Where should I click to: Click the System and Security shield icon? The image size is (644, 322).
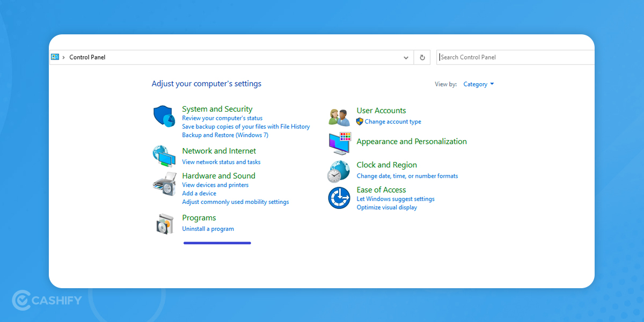click(164, 115)
